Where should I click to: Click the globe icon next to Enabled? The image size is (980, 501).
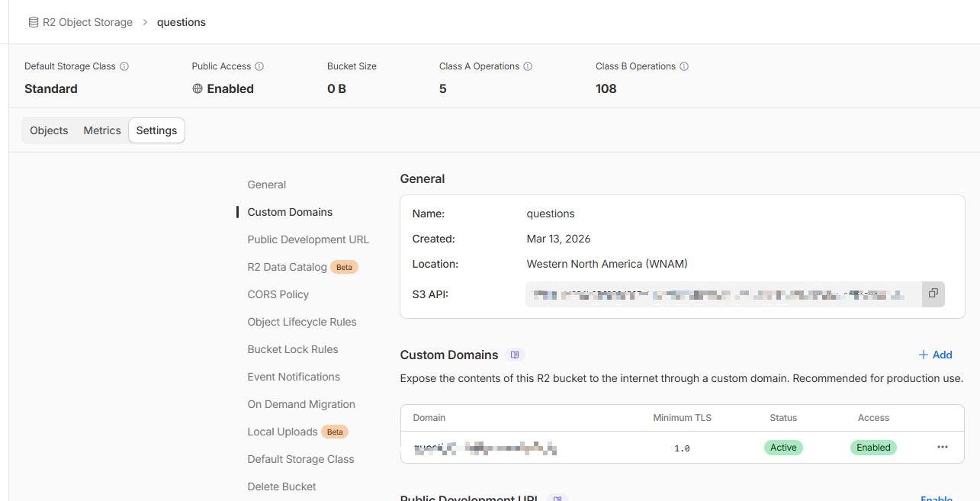click(197, 88)
